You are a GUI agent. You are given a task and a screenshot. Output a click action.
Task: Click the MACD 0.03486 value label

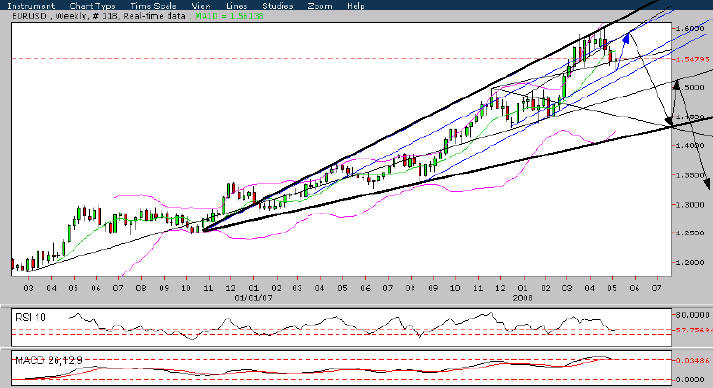[x=693, y=360]
